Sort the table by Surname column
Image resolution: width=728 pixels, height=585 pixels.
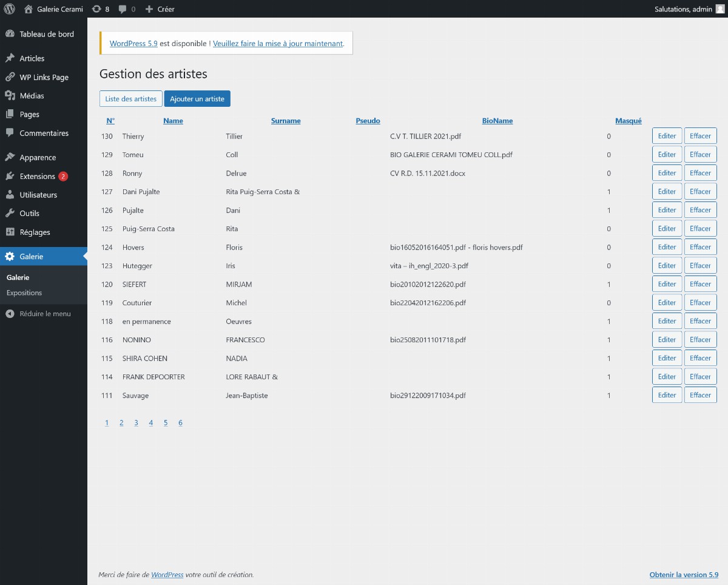pyautogui.click(x=286, y=121)
